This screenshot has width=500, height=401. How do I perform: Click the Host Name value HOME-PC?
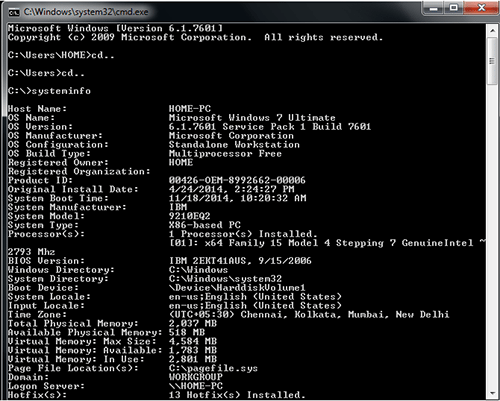click(190, 109)
